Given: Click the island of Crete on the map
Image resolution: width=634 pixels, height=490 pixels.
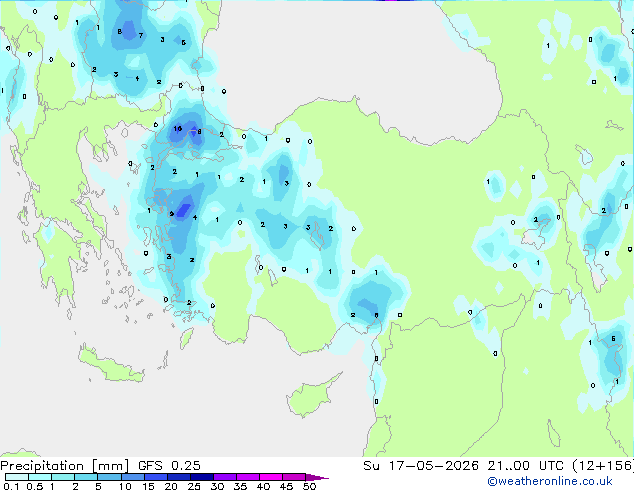Looking at the screenshot, I should click(111, 366).
